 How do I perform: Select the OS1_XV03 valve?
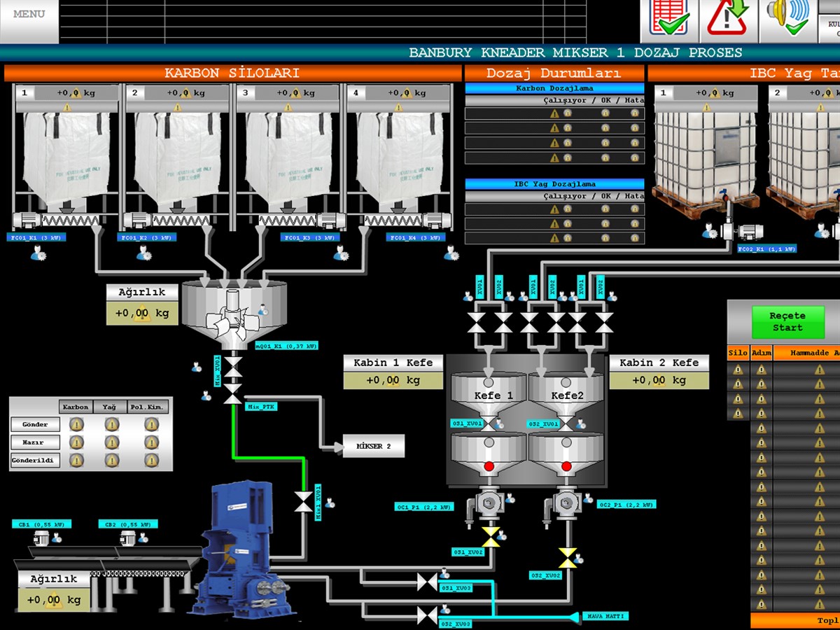click(x=427, y=582)
